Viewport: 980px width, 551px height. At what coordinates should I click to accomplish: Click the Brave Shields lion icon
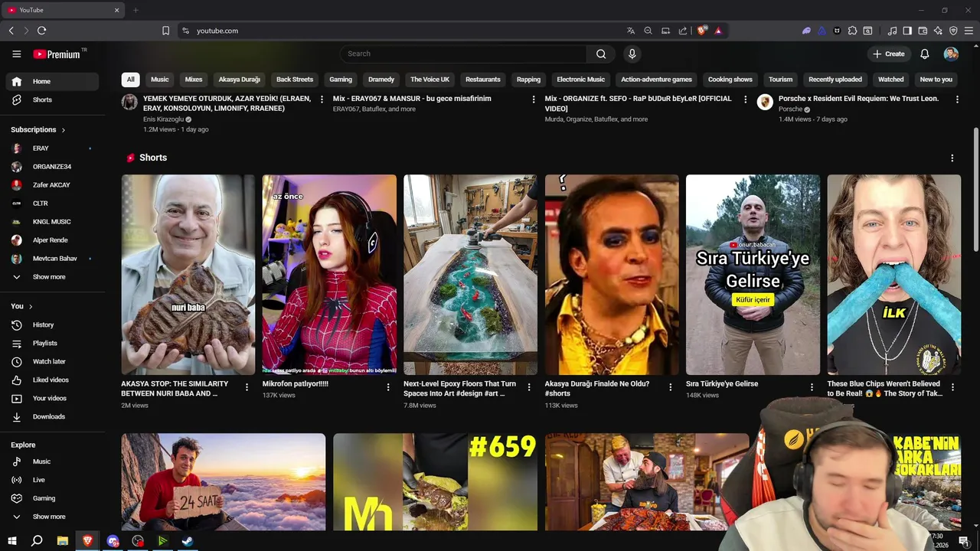(701, 31)
